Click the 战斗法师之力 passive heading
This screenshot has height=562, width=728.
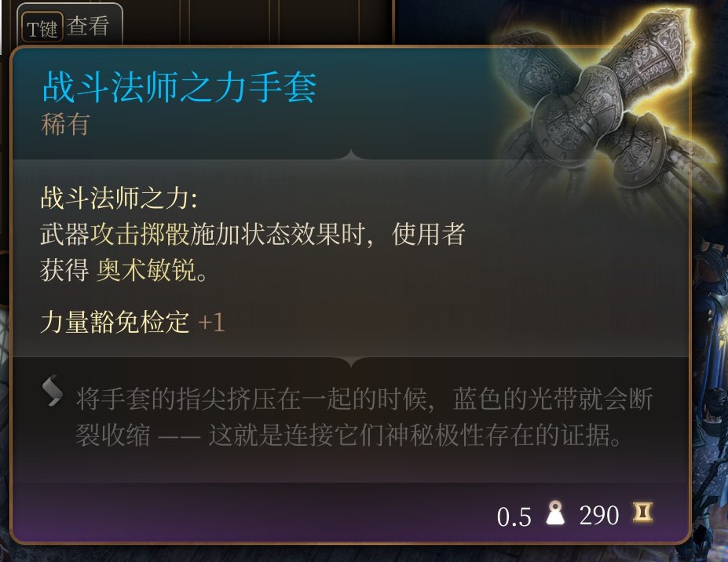pos(119,198)
